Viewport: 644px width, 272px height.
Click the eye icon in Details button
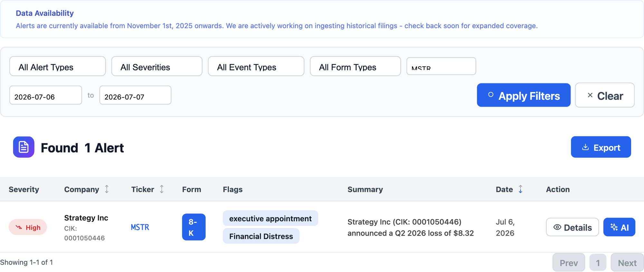pyautogui.click(x=557, y=227)
